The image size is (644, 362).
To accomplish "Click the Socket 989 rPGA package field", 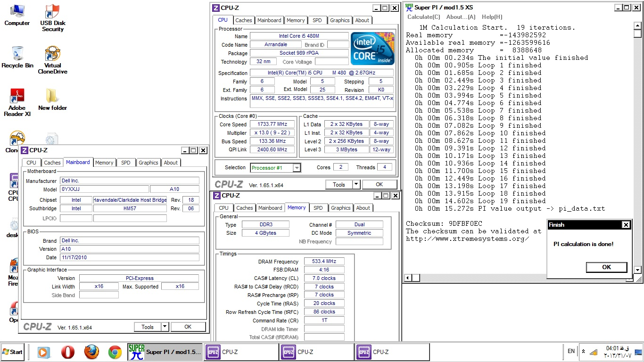I will point(299,53).
